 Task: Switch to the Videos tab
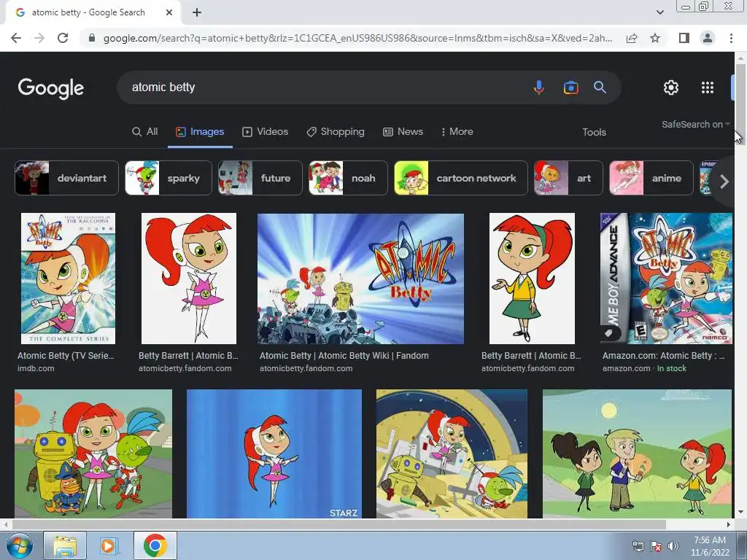266,132
